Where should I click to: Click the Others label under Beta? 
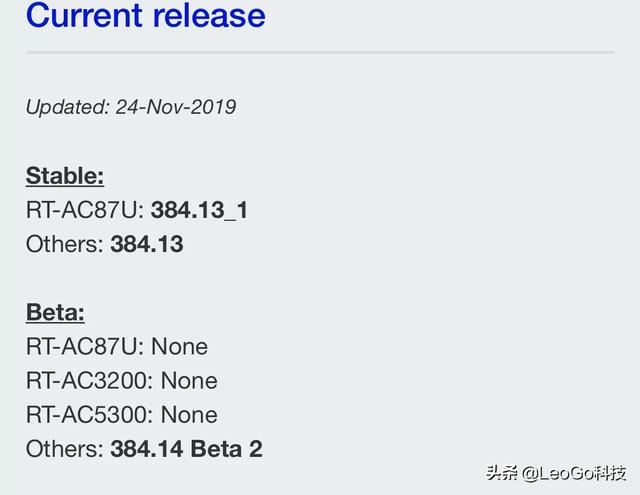click(65, 449)
